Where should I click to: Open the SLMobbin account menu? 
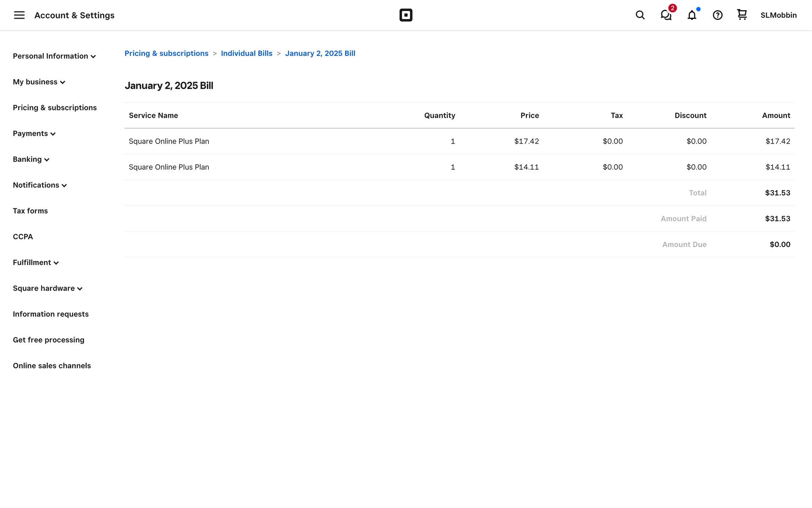tap(778, 15)
